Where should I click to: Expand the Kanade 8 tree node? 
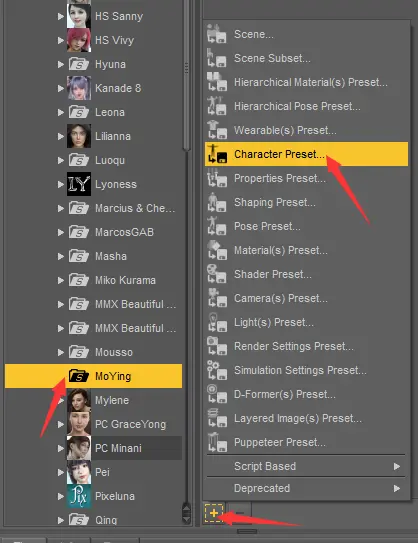point(61,88)
